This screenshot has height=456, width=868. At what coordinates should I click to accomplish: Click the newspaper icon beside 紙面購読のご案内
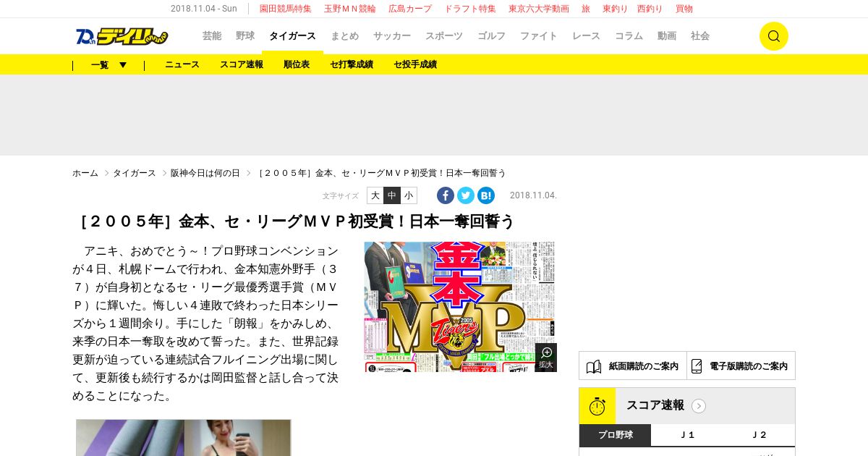[594, 366]
